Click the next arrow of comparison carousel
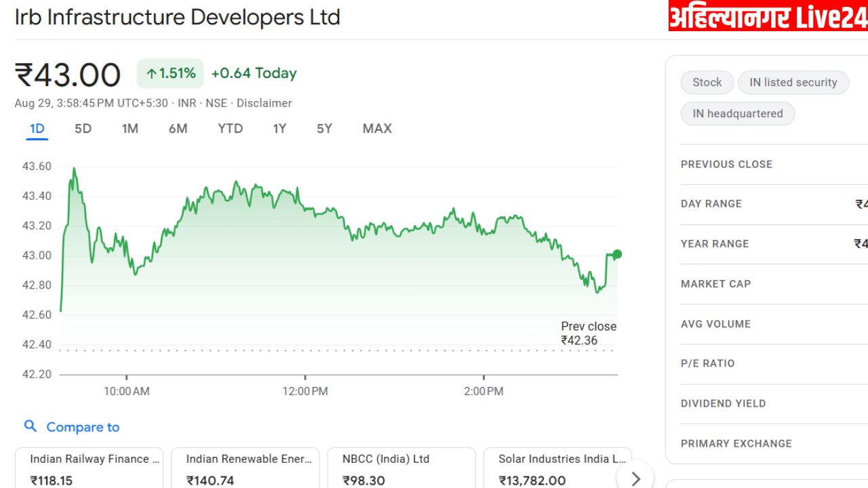The height and width of the screenshot is (488, 868). click(x=635, y=479)
